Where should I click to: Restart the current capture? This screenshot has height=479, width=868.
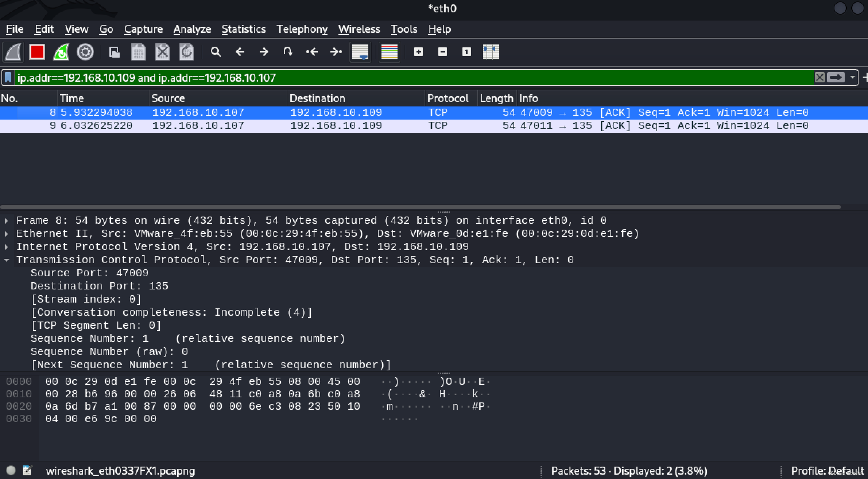click(61, 52)
